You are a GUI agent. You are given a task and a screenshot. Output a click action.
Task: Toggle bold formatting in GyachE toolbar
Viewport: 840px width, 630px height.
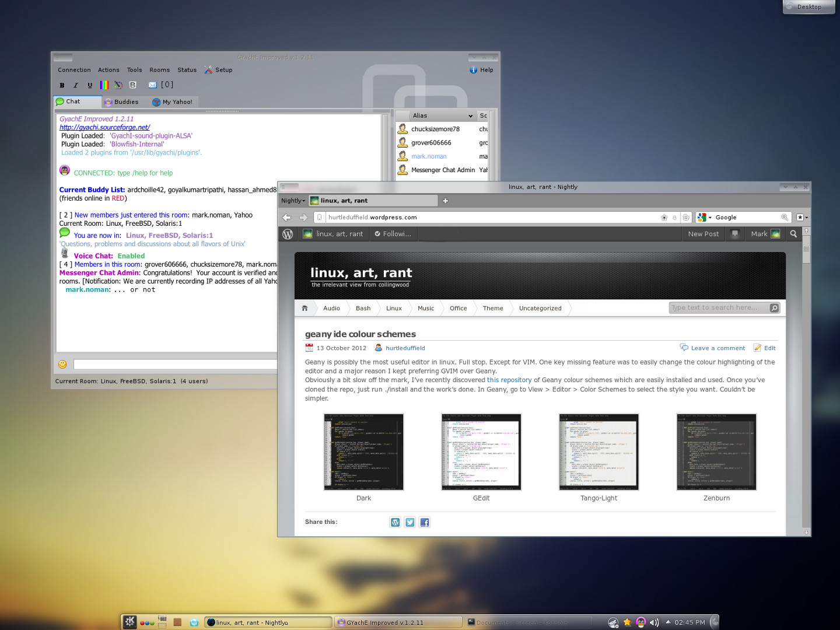62,85
